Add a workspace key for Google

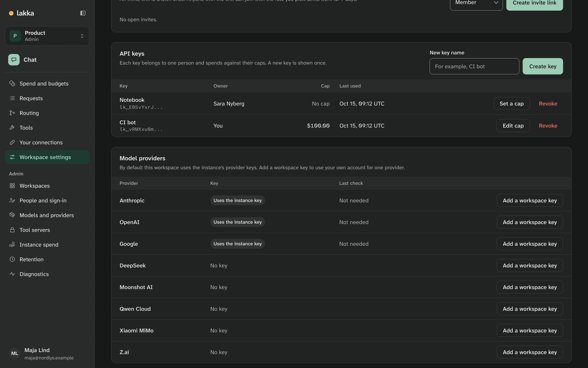530,244
